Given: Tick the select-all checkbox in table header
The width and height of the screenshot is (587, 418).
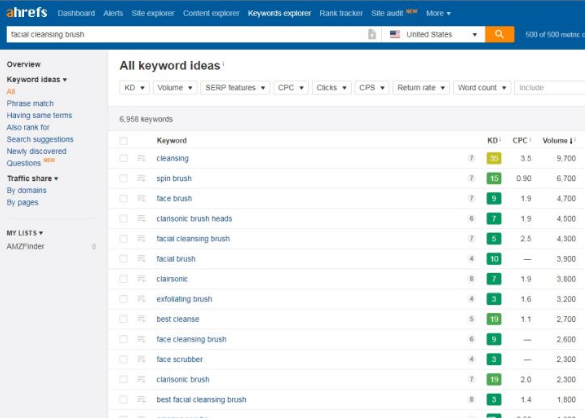Looking at the screenshot, I should point(124,141).
